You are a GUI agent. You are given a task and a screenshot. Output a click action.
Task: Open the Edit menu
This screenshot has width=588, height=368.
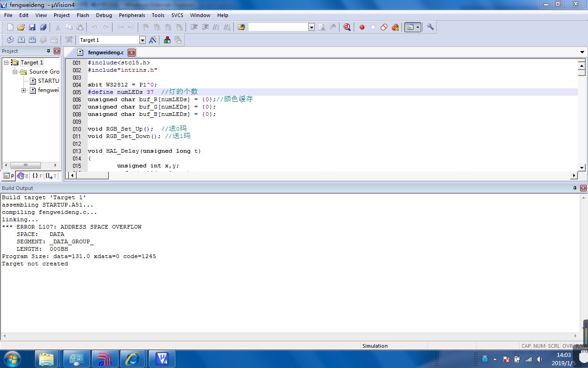[x=24, y=15]
